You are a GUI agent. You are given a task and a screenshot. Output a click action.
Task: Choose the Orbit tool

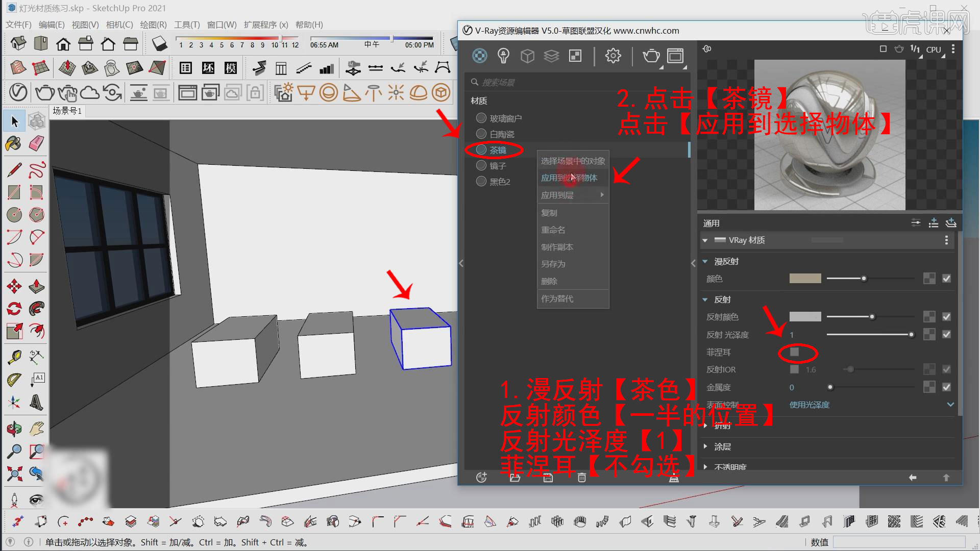[x=14, y=429]
